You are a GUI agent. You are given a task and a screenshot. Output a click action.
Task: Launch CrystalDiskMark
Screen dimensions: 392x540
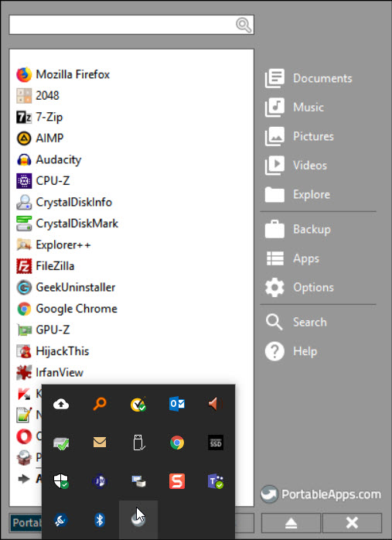67,224
